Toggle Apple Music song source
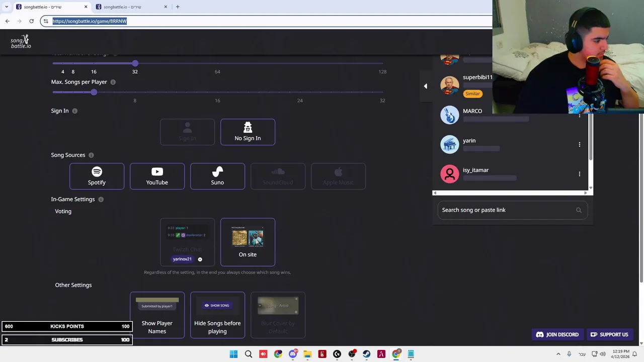The width and height of the screenshot is (644, 362). coord(338,176)
